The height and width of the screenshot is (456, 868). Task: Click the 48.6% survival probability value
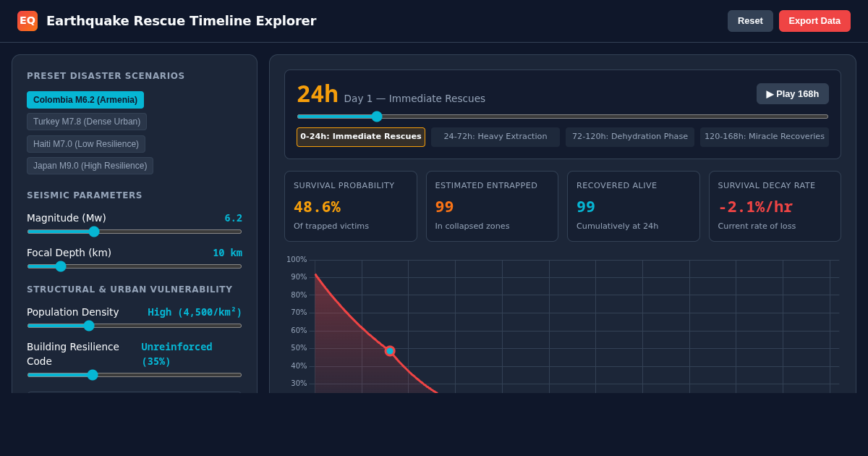pos(317,207)
